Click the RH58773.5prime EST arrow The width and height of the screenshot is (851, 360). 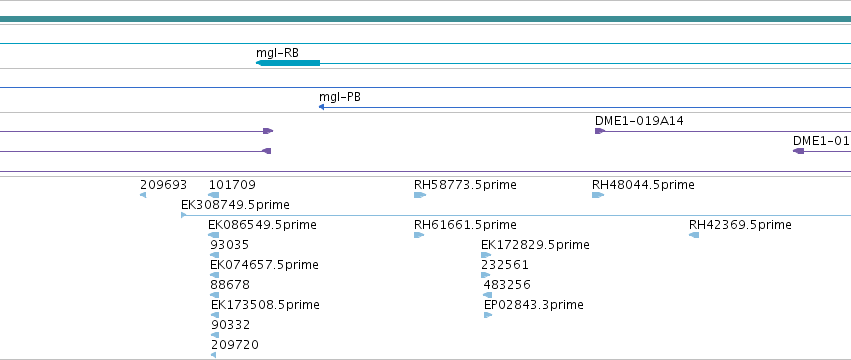pyautogui.click(x=420, y=195)
